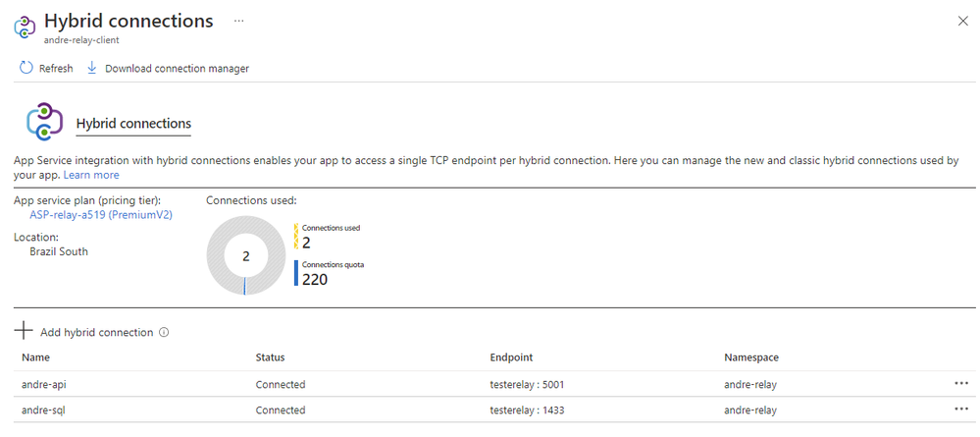
Task: Select the andre-api connection row
Action: tap(45, 384)
